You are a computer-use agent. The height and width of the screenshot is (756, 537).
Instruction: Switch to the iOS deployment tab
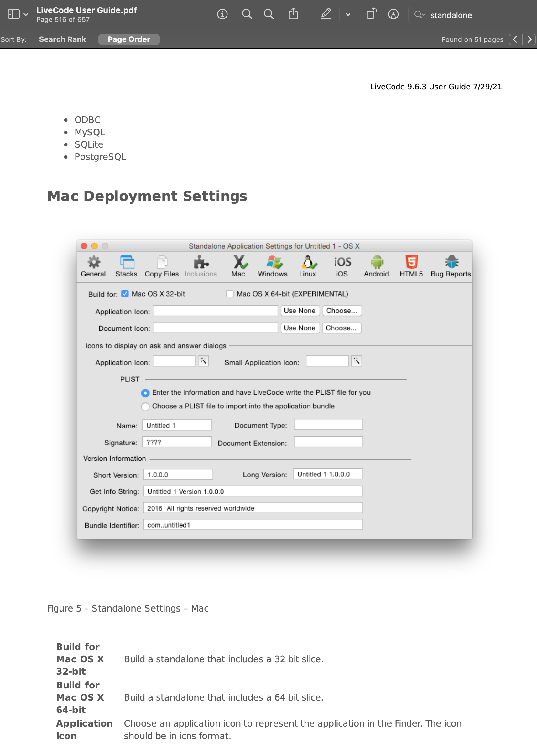coord(342,266)
